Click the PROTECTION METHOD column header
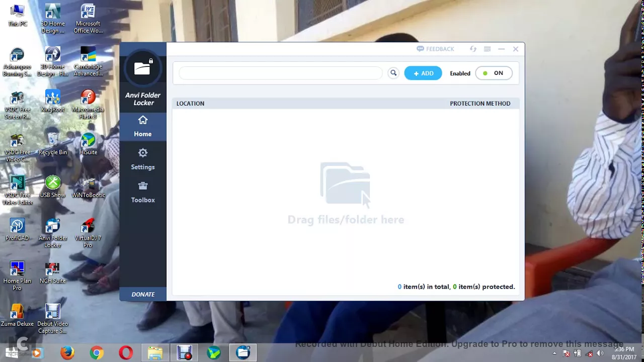This screenshot has width=644, height=362. 480,104
